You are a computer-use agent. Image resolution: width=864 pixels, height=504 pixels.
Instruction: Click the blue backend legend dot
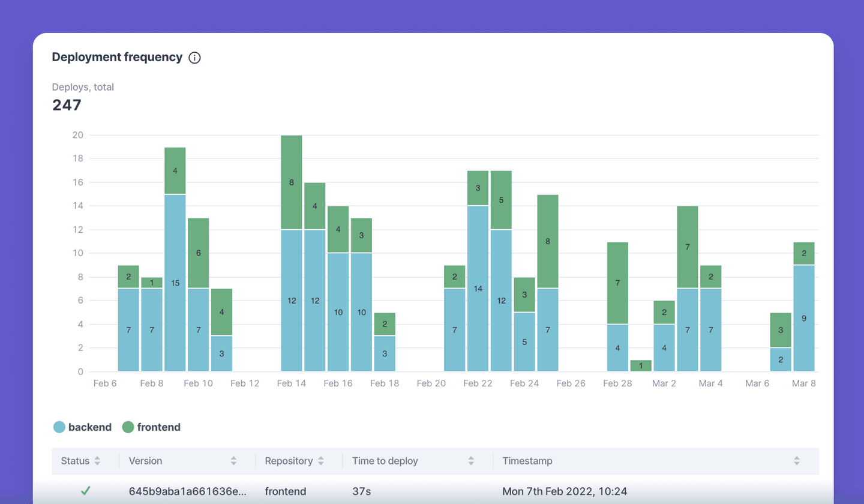59,427
